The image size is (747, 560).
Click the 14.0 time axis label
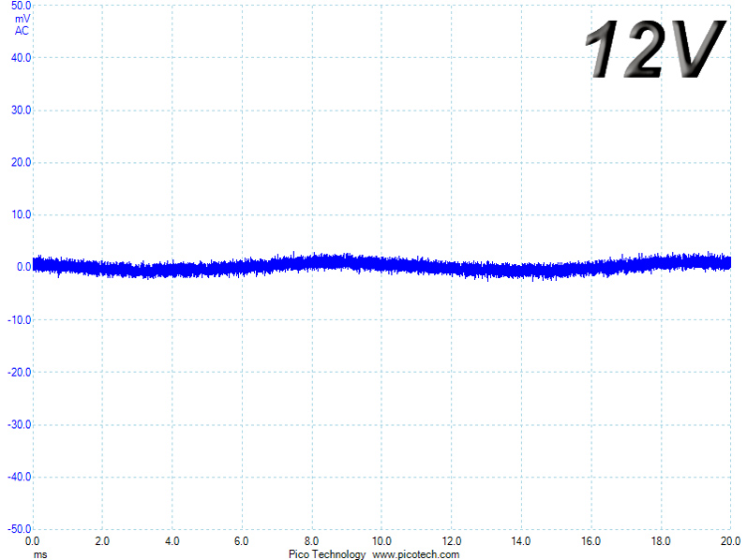point(521,541)
